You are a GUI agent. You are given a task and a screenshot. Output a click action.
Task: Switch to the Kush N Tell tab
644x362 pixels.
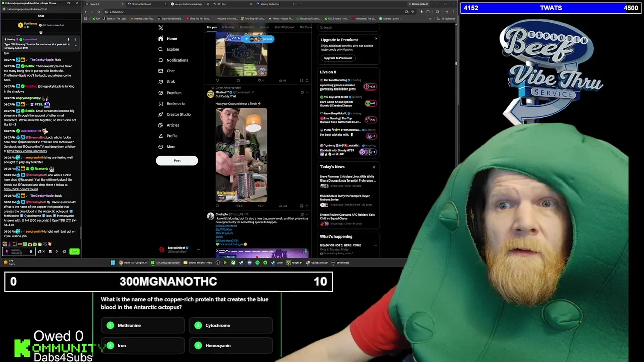click(247, 27)
